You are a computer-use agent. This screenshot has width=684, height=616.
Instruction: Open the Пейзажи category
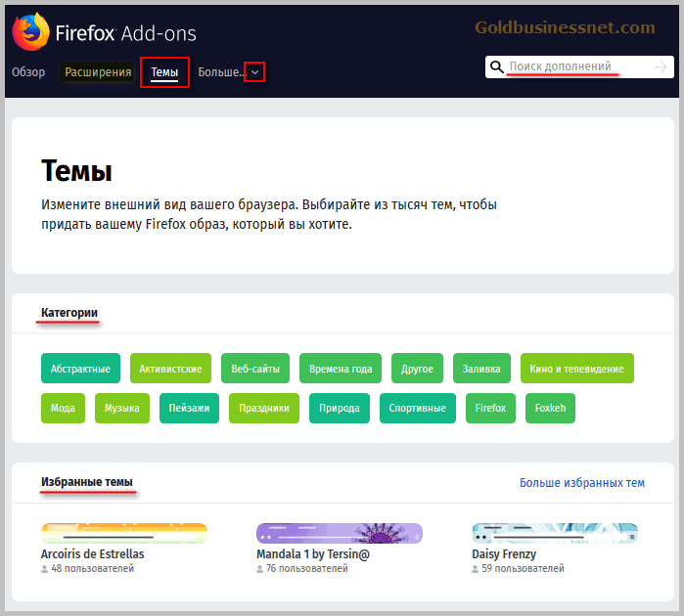tap(189, 408)
